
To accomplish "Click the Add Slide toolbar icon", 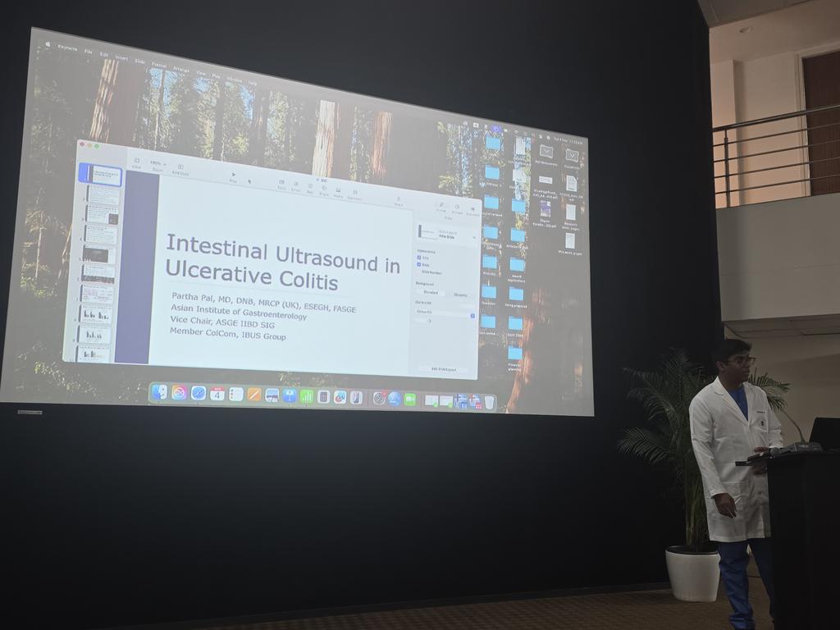I will coord(180,169).
